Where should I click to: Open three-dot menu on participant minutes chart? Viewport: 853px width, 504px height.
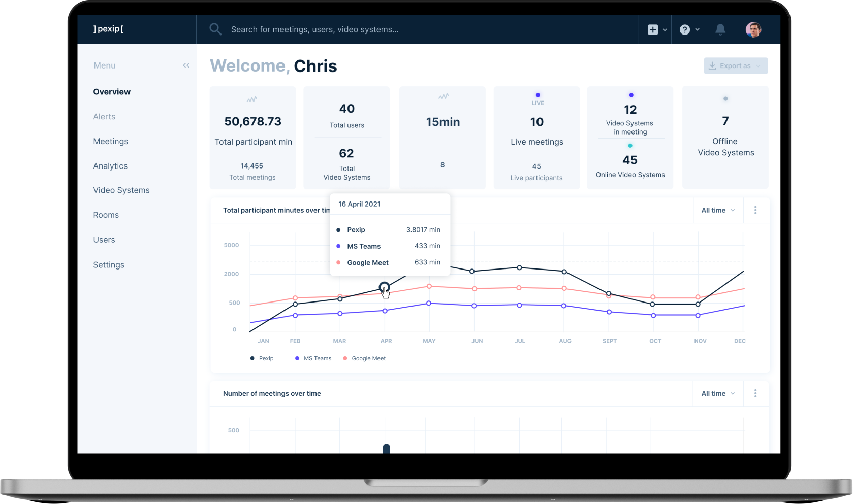tap(755, 210)
